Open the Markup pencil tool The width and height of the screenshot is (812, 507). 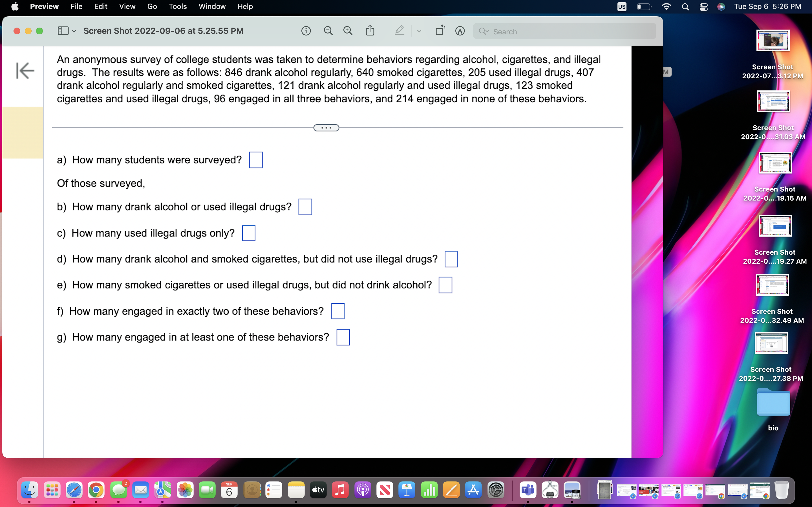click(x=460, y=31)
